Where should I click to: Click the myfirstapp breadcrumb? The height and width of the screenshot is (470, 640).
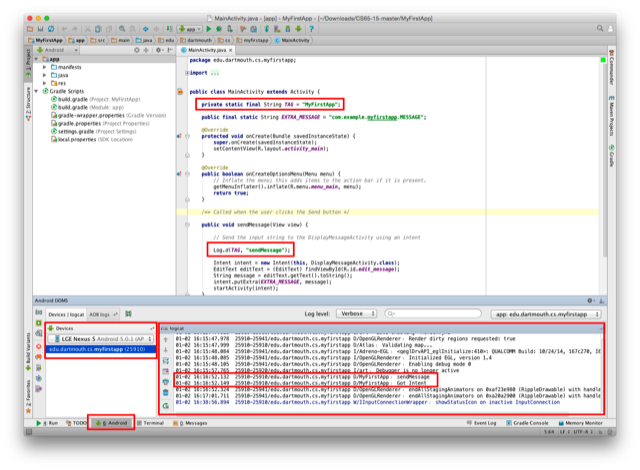tap(253, 40)
